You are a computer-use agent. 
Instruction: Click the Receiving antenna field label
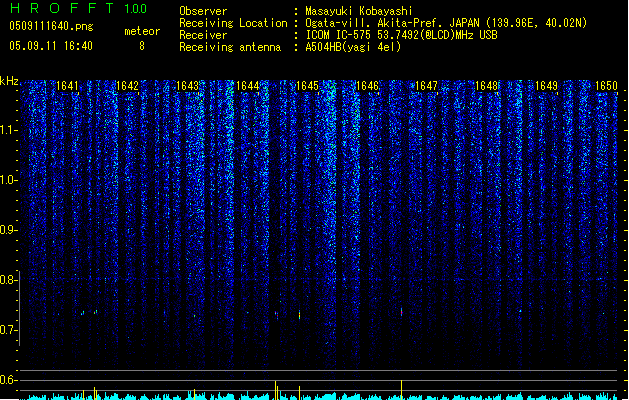pos(230,47)
